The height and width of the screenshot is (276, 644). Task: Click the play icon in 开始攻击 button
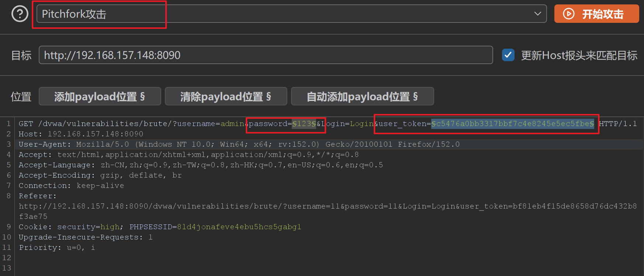pos(569,14)
